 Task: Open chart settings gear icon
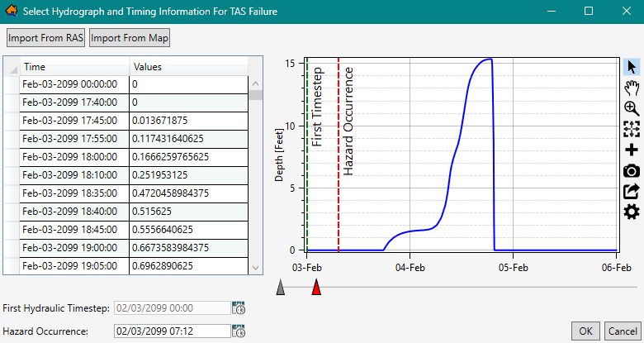click(x=632, y=212)
